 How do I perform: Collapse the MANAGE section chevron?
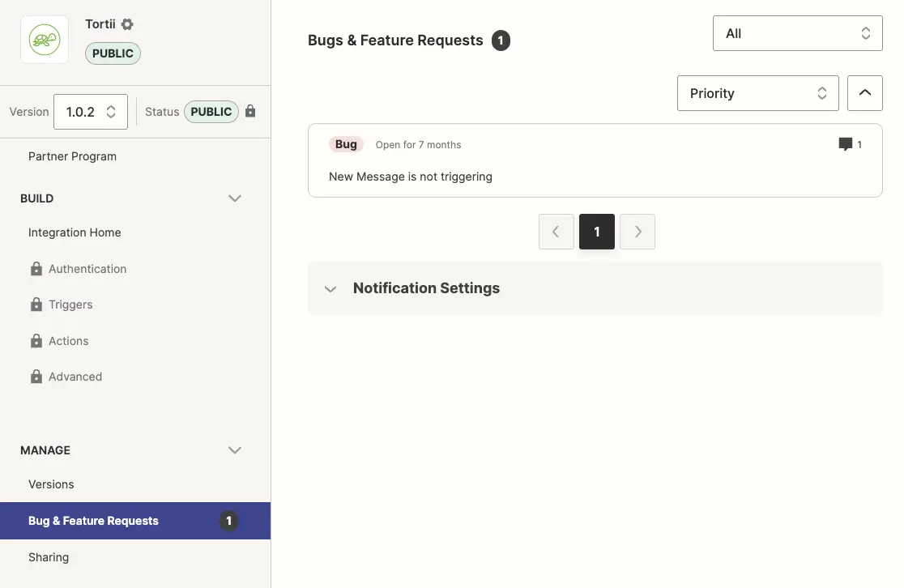coord(235,450)
